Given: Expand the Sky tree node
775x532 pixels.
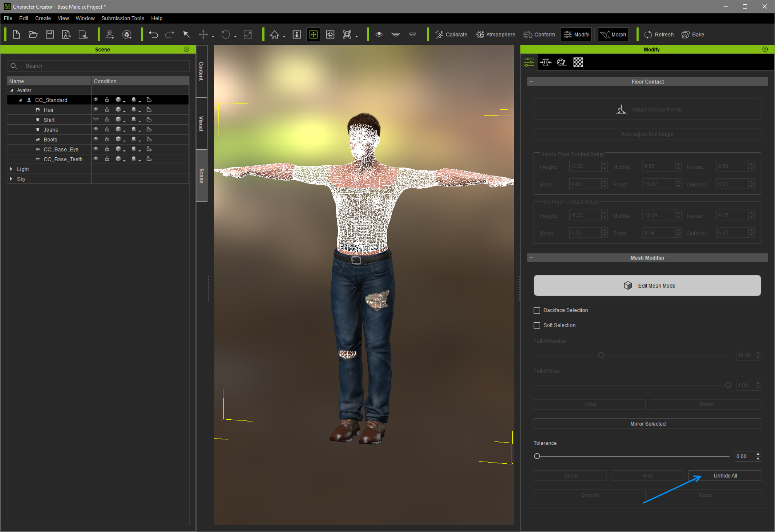Looking at the screenshot, I should (x=11, y=179).
